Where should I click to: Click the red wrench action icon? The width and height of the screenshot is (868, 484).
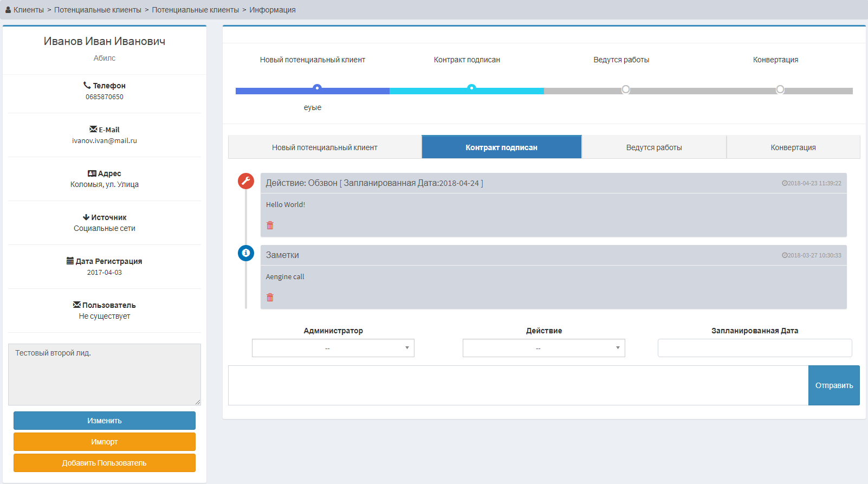coord(246,181)
